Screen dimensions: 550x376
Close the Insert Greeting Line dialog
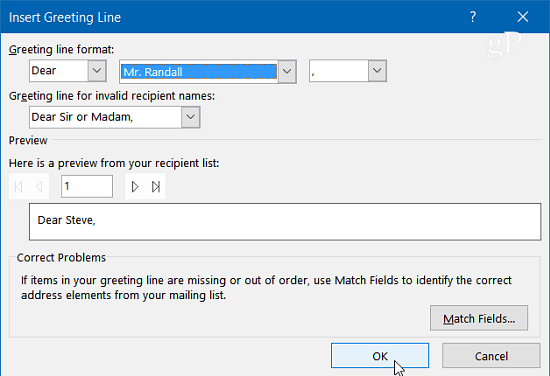click(523, 17)
